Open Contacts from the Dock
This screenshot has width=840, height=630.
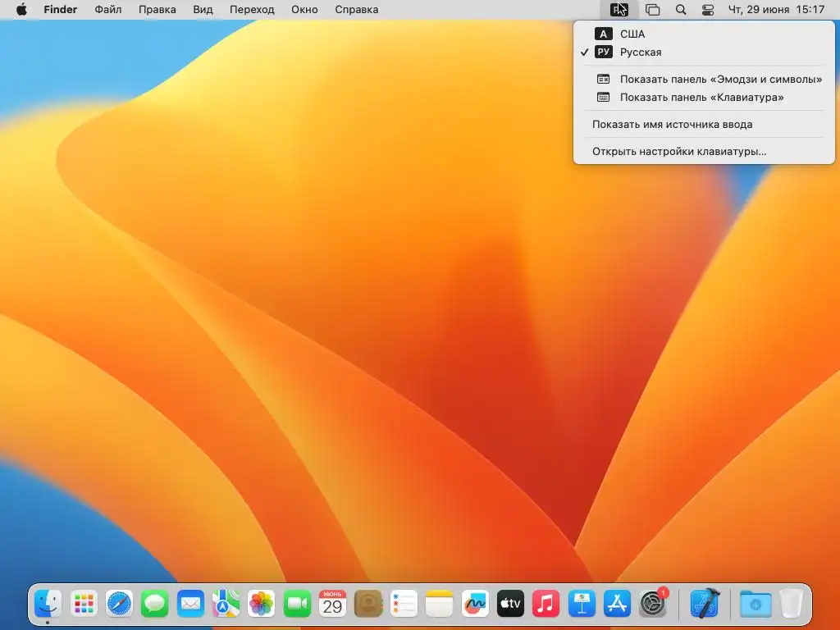368,604
